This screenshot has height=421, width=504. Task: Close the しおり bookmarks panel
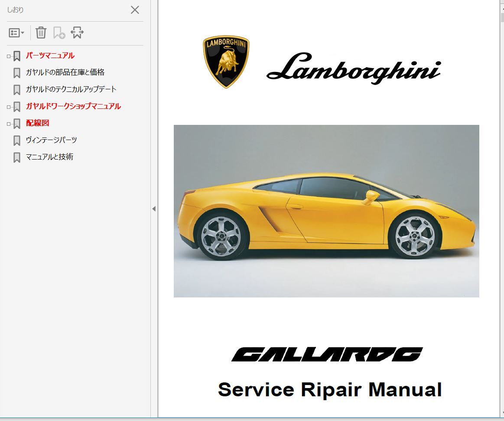point(135,10)
